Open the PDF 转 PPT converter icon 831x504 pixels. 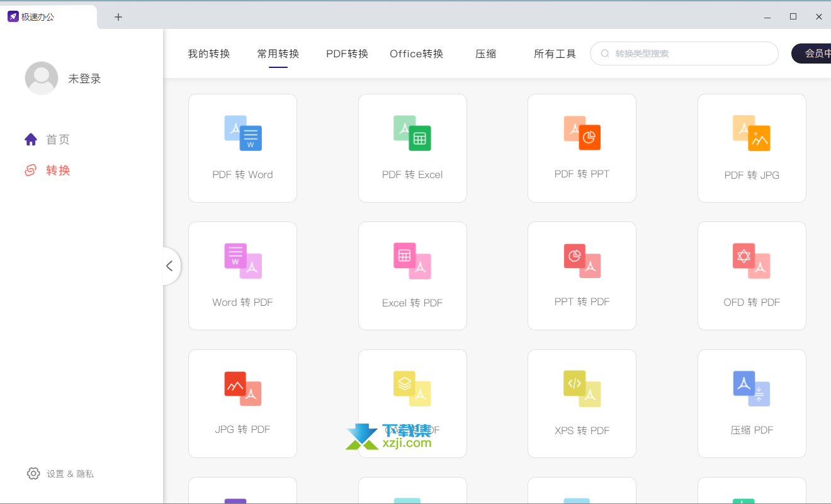click(x=582, y=133)
